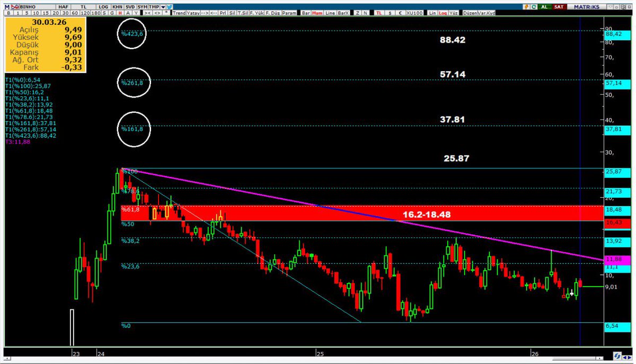The height and width of the screenshot is (364, 636).
Task: Click the BINHO symbol field
Action: tap(38, 6)
